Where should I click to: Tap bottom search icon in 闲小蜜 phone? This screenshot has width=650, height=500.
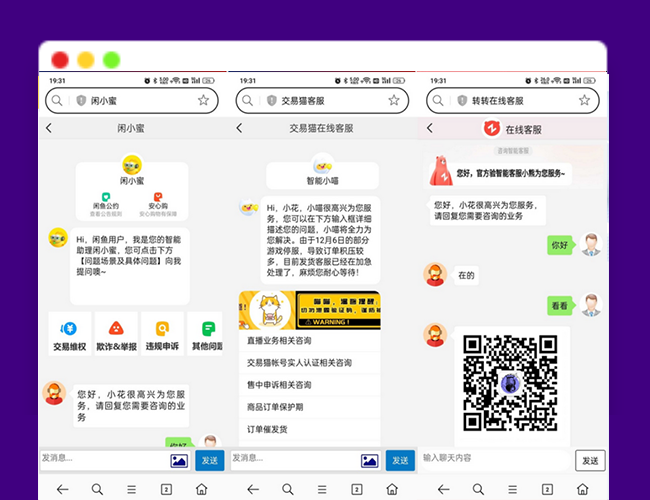pos(97,490)
